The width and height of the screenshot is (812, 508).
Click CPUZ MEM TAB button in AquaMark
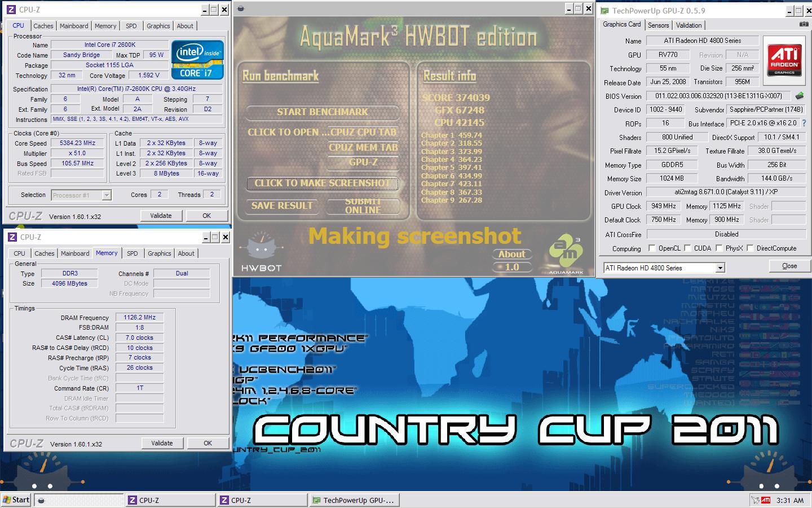pos(363,147)
